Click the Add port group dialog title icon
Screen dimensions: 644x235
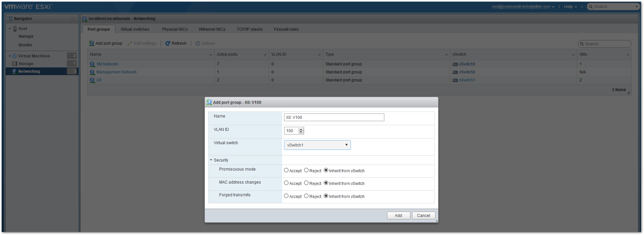[x=209, y=102]
